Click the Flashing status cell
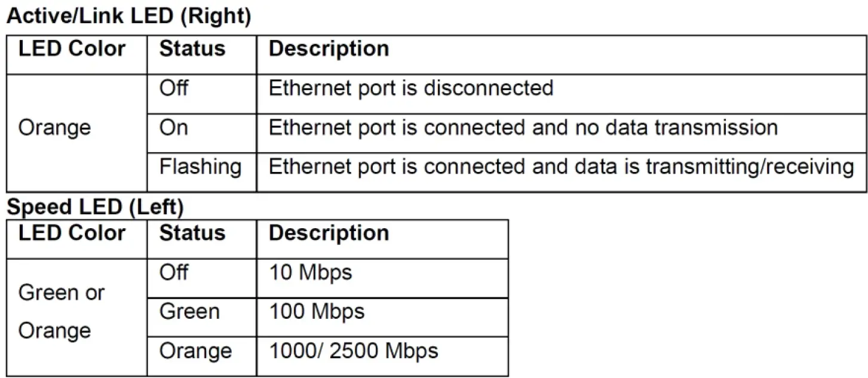This screenshot has width=868, height=378. [x=200, y=167]
